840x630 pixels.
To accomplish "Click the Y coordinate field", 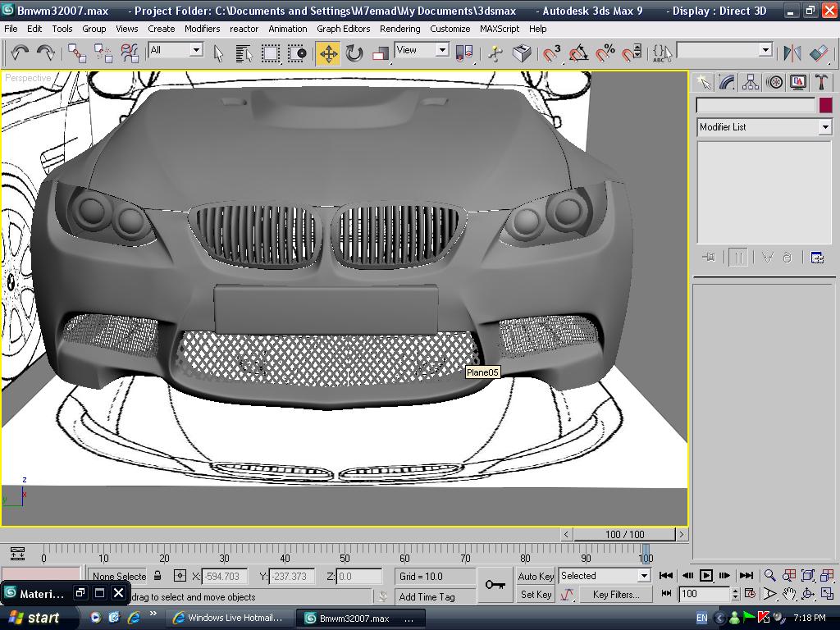I will tap(291, 577).
